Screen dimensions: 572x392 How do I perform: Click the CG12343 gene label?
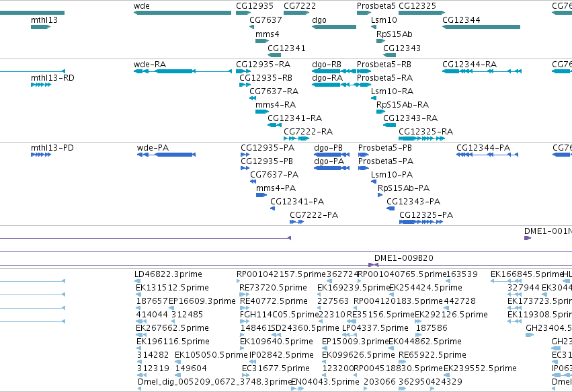point(402,48)
